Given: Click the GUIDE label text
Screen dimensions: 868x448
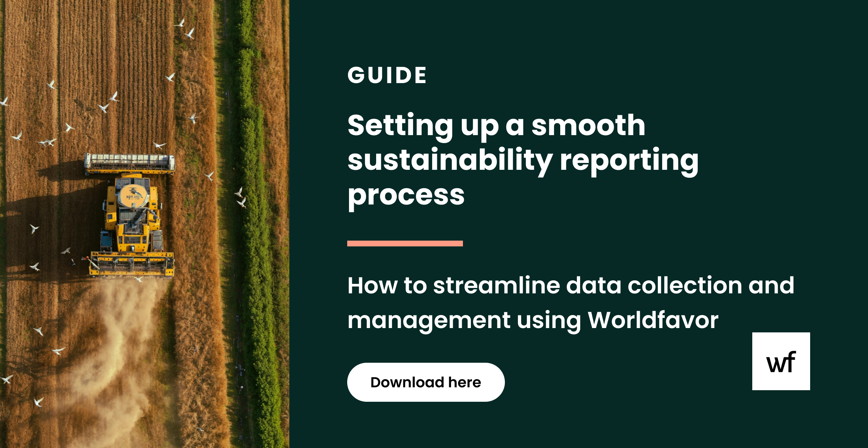Looking at the screenshot, I should 387,76.
